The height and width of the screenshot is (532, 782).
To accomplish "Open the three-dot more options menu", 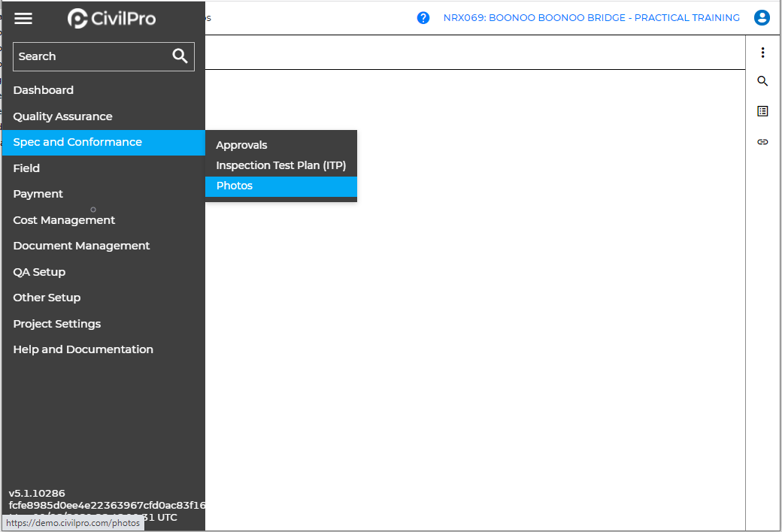I will pyautogui.click(x=762, y=53).
